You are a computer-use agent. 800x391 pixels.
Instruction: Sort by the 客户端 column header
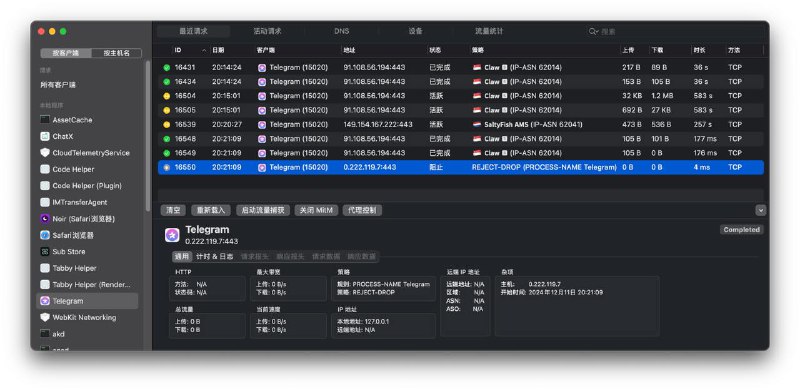coord(266,51)
